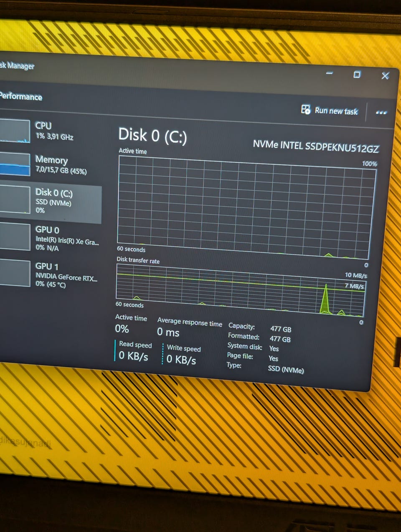Click the Type "SSD (NVMe)" value
The image size is (401, 532).
(x=286, y=369)
